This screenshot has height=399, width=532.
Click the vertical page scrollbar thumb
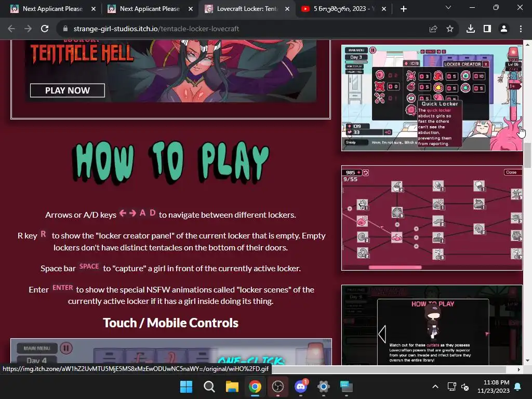[527, 156]
